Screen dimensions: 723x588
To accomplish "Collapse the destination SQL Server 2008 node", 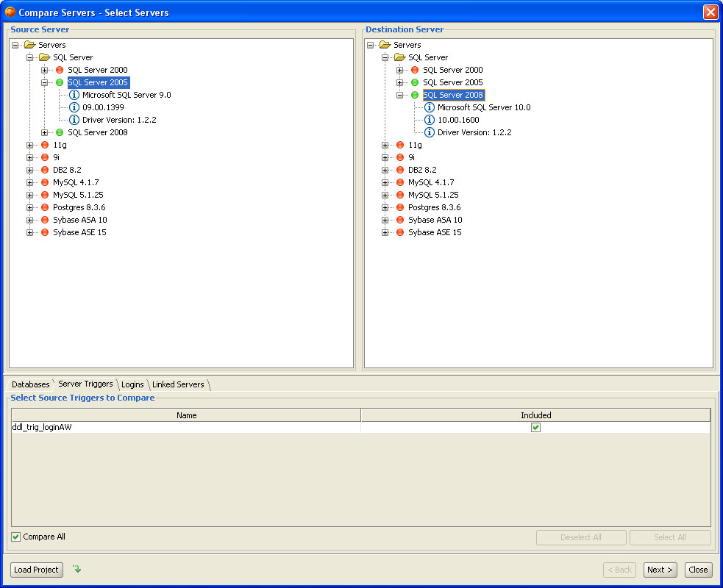I will click(x=400, y=95).
